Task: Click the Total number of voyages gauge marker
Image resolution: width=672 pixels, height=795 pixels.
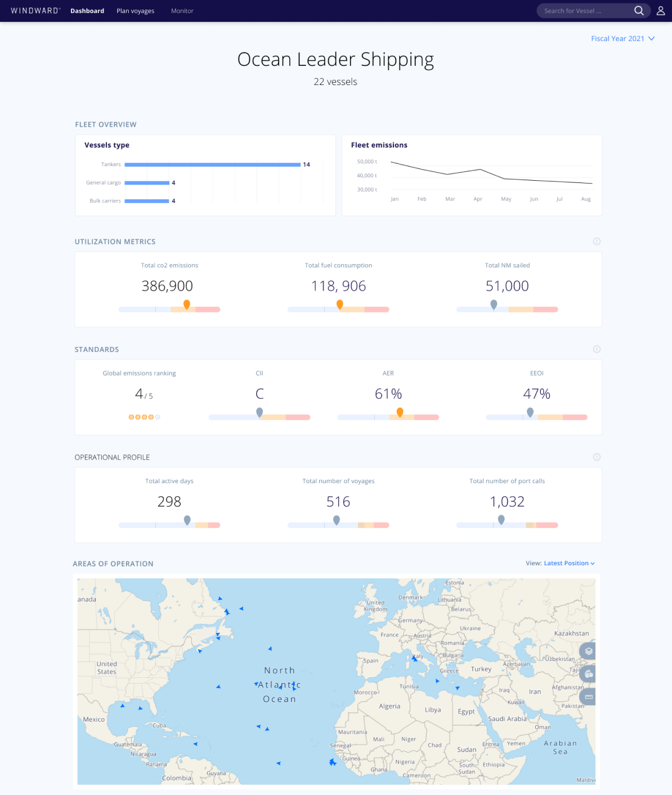Action: [337, 520]
